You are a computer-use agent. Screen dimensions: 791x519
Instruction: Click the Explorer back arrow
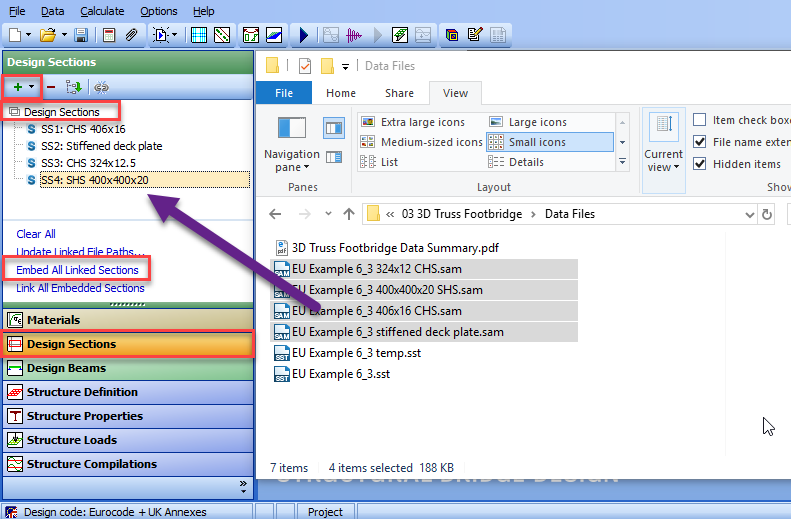[x=275, y=214]
